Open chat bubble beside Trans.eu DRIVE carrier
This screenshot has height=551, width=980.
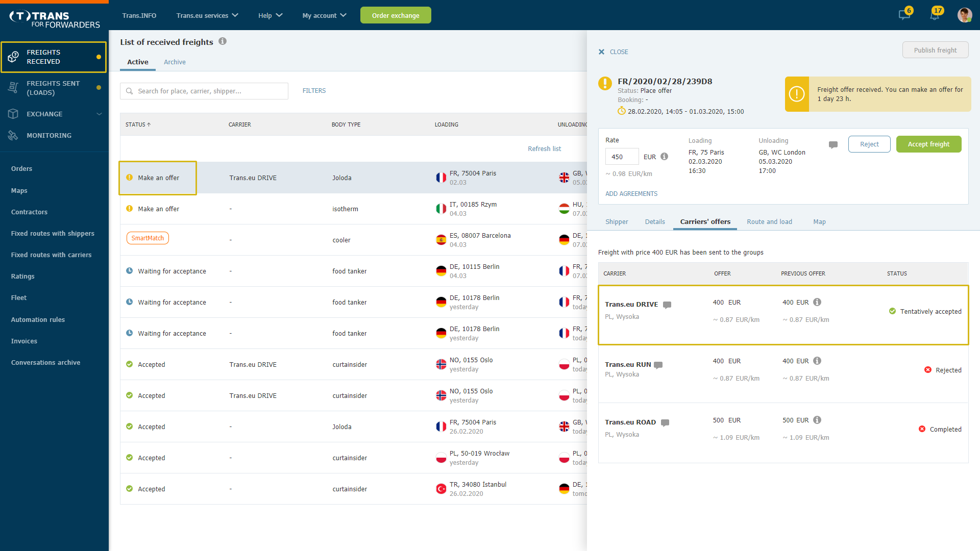pos(667,305)
